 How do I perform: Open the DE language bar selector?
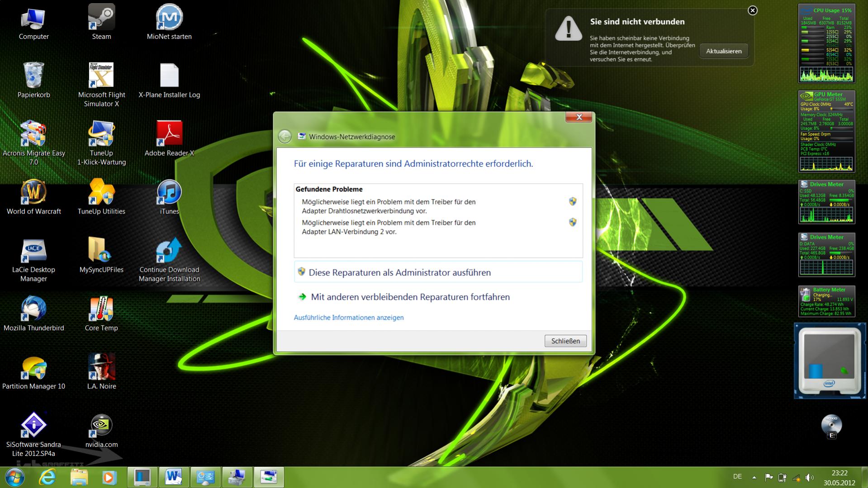737,477
